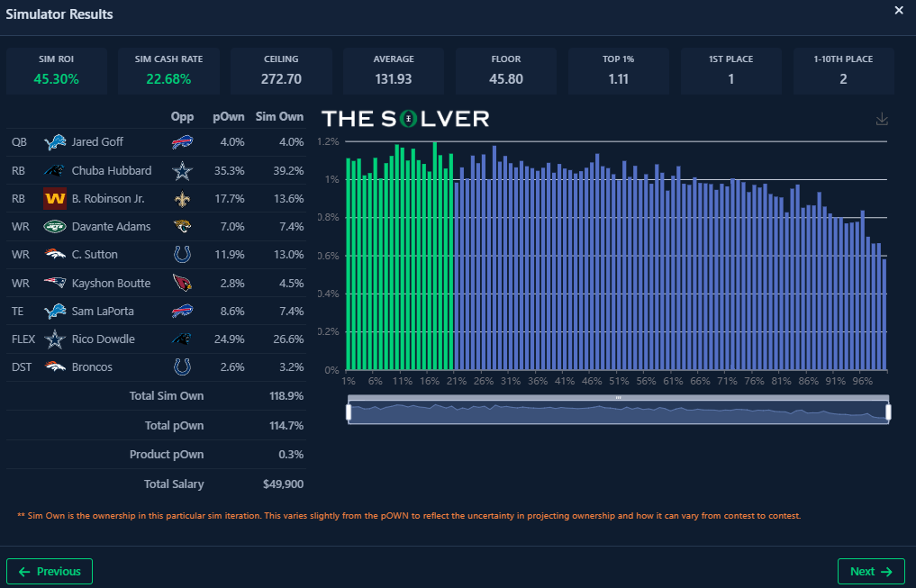
Task: Click Chuba Hubbard's 35.3% pOwn value
Action: click(230, 170)
